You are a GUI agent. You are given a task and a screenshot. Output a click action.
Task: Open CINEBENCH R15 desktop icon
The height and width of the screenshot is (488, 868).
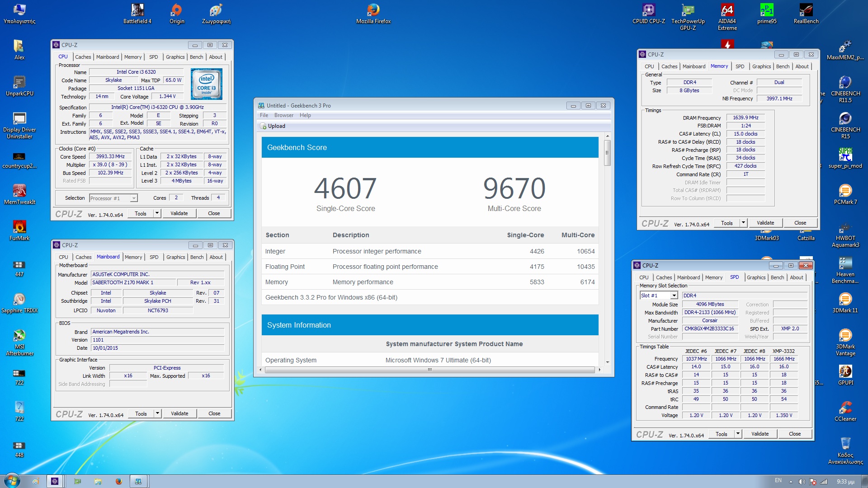click(x=845, y=126)
